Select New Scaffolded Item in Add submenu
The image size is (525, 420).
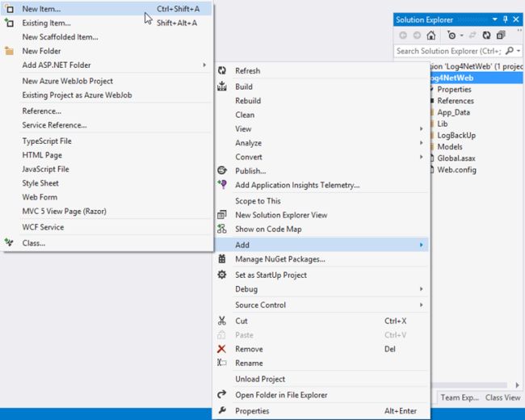[x=107, y=37]
